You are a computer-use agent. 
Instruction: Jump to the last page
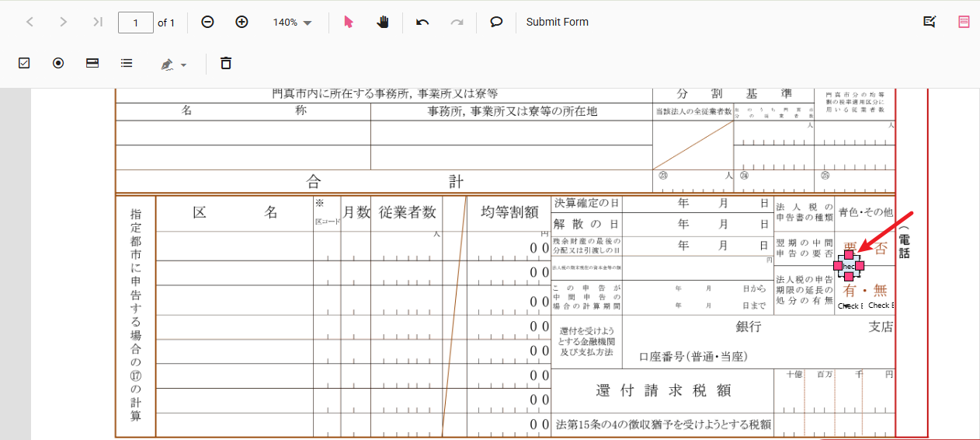(x=98, y=23)
